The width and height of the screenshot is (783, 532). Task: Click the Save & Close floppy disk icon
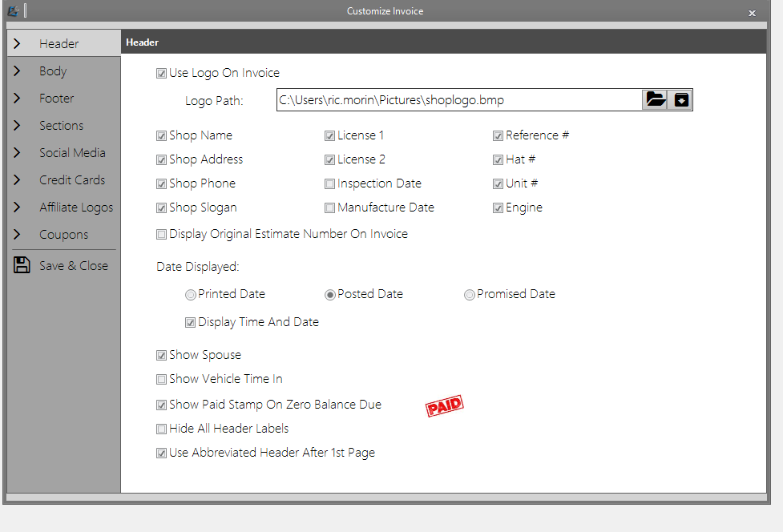tap(22, 265)
